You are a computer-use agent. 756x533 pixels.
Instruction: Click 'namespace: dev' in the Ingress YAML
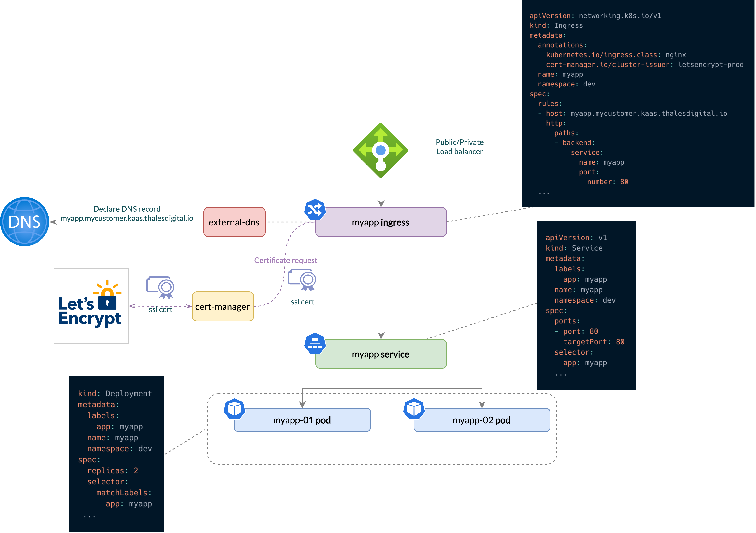point(566,84)
